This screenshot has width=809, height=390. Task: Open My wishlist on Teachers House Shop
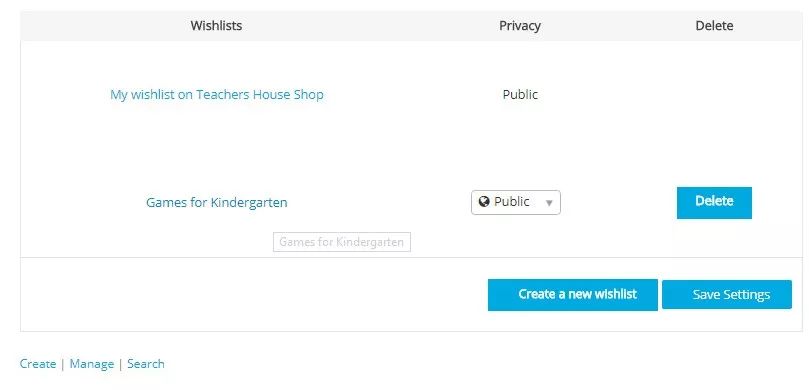click(217, 95)
